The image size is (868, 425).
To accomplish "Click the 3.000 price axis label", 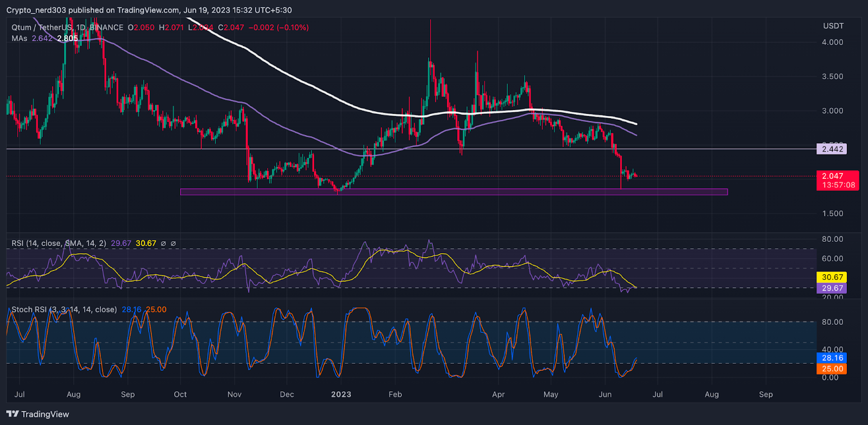I will (833, 111).
